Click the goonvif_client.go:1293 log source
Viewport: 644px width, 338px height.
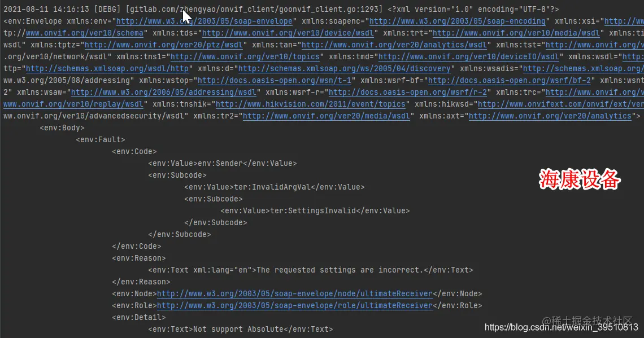click(254, 10)
